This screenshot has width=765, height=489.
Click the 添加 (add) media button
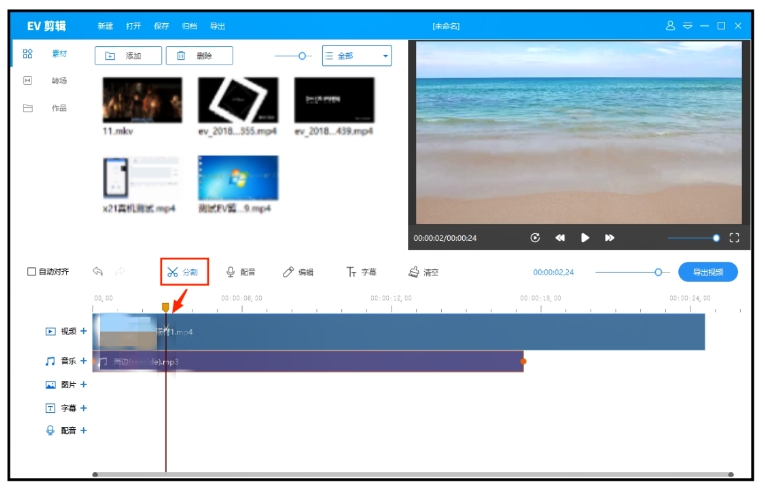pos(128,56)
